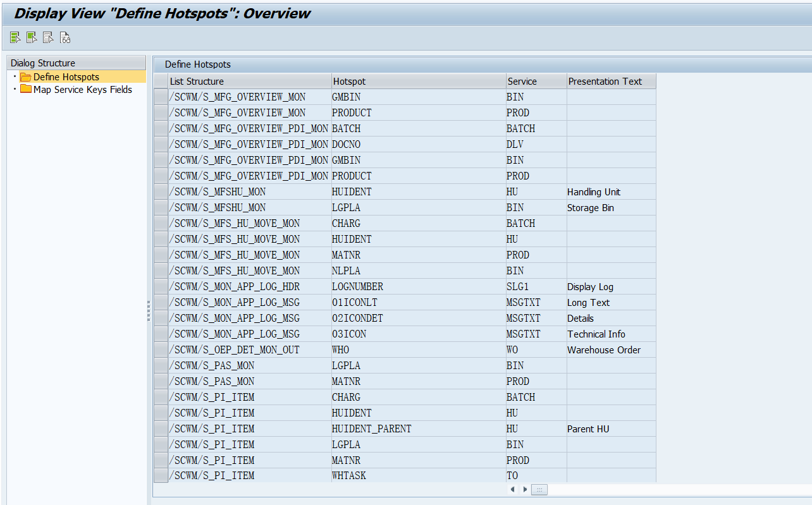
Task: Click the Long Text presentation text cell
Action: pyautogui.click(x=612, y=303)
